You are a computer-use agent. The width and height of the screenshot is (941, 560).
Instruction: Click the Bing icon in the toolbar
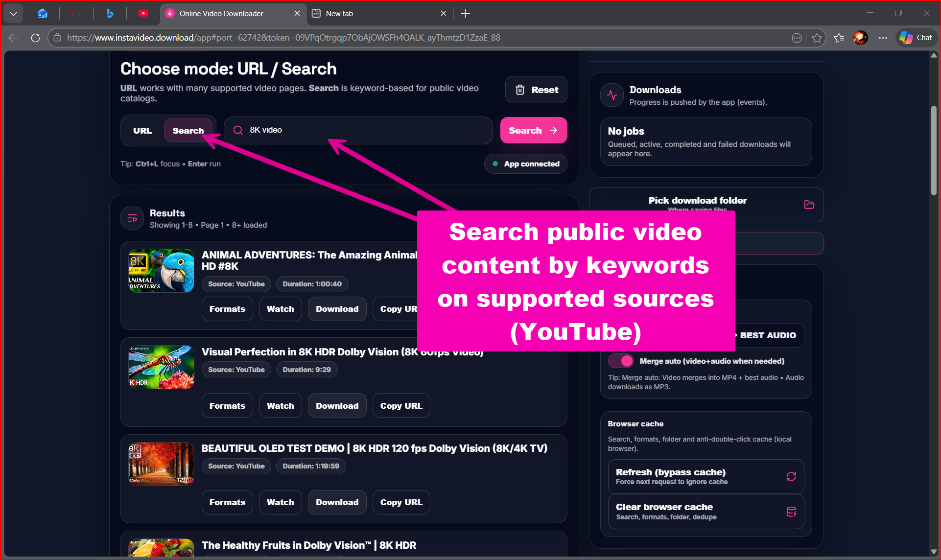tap(109, 13)
